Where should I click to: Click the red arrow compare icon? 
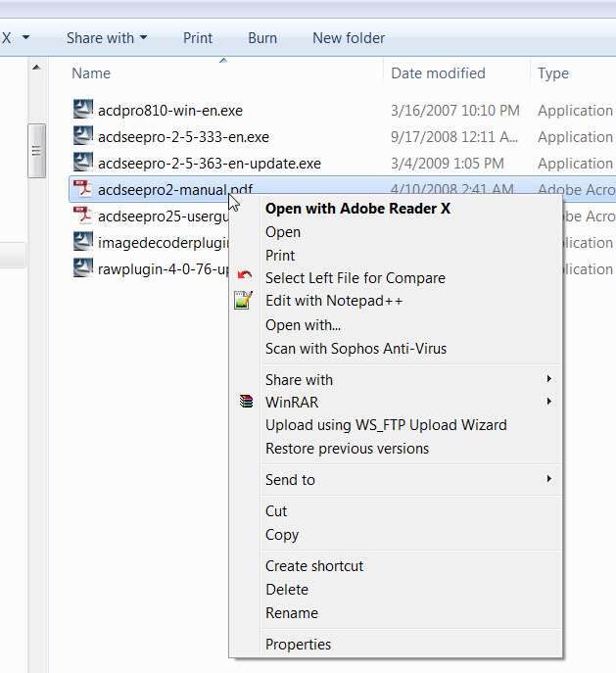point(245,275)
